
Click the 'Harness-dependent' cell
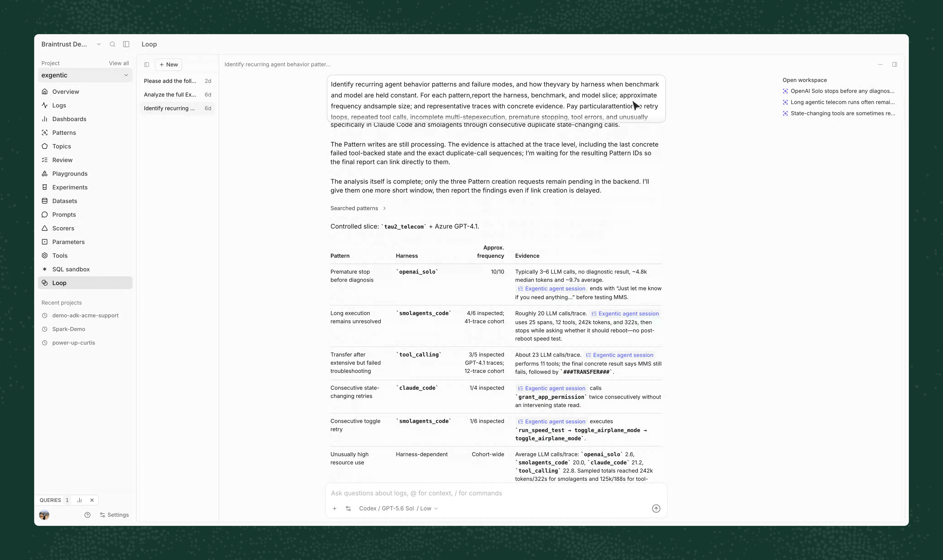(422, 454)
